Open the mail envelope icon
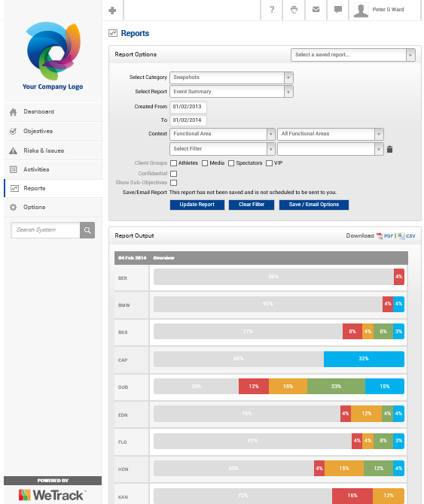The height and width of the screenshot is (504, 424). [316, 10]
